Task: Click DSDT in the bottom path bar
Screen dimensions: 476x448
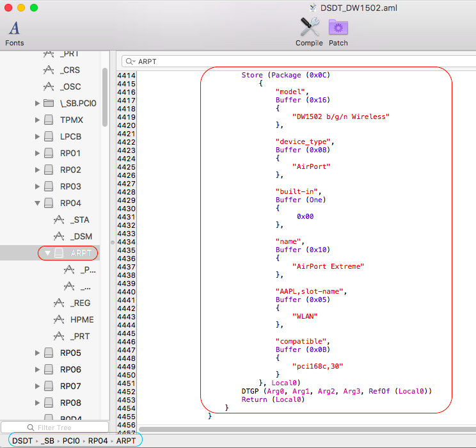Action: tap(22, 440)
